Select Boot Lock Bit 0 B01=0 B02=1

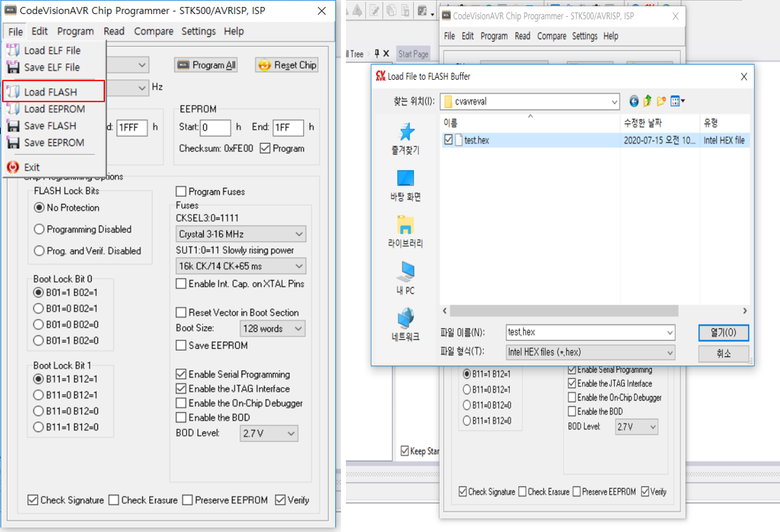coord(39,308)
